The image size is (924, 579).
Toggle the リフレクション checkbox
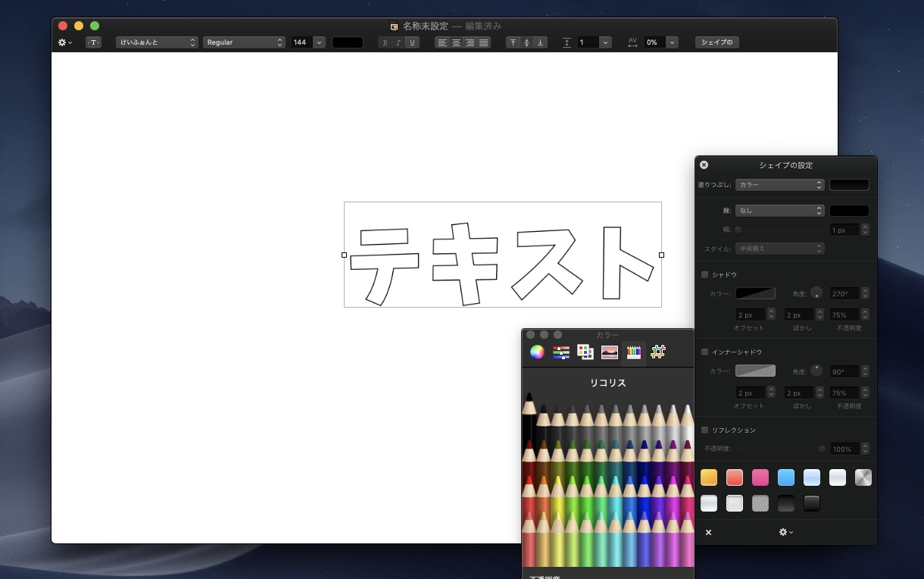704,430
